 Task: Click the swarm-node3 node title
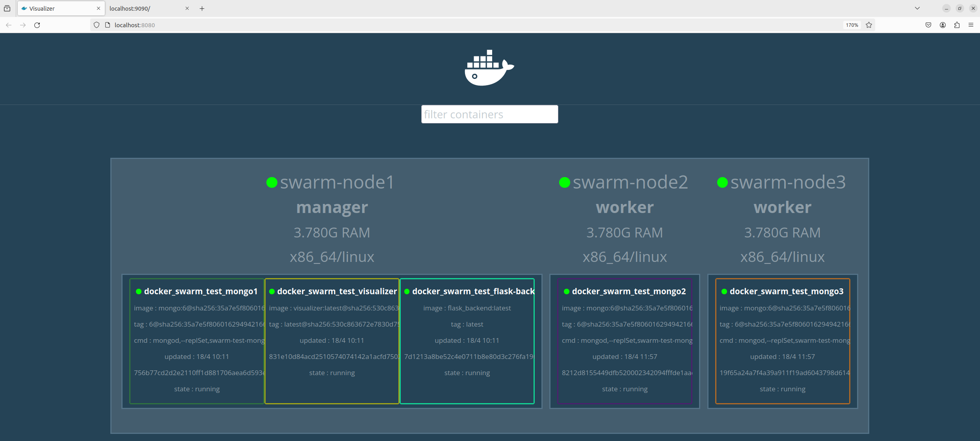tap(788, 182)
